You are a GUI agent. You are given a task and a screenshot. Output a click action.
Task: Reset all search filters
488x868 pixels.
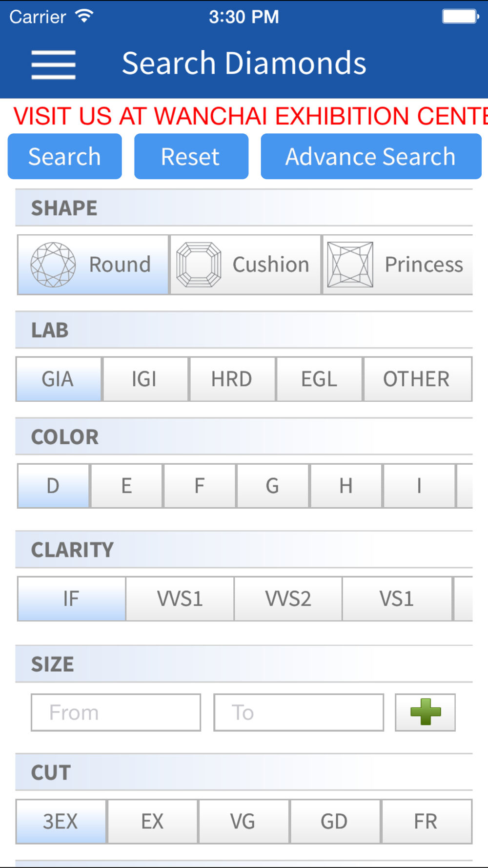[191, 157]
